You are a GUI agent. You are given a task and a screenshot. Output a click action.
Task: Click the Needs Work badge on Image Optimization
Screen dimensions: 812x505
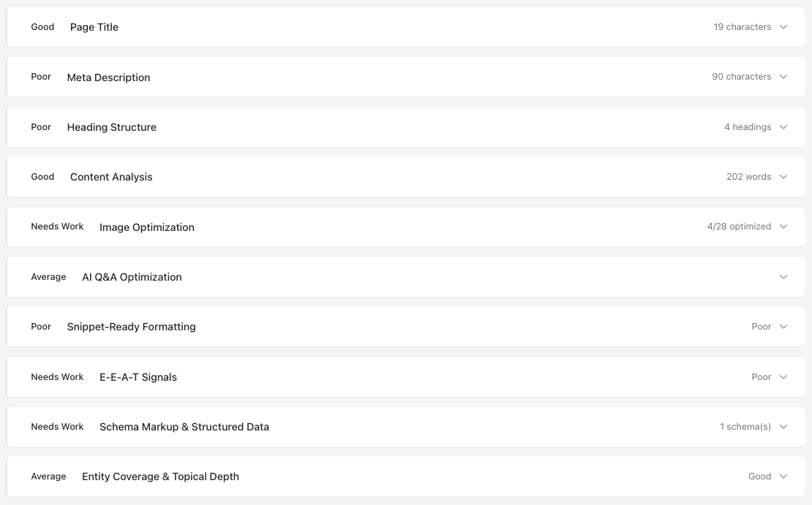(x=57, y=227)
